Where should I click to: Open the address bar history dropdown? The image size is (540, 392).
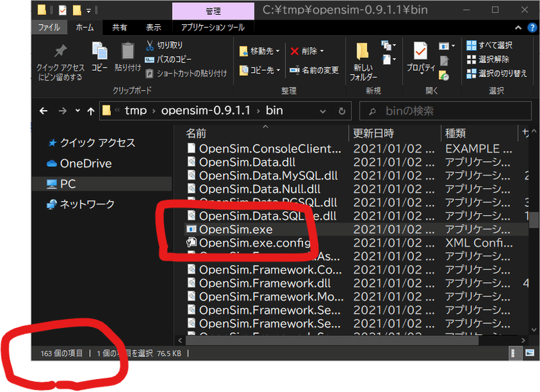tap(323, 111)
